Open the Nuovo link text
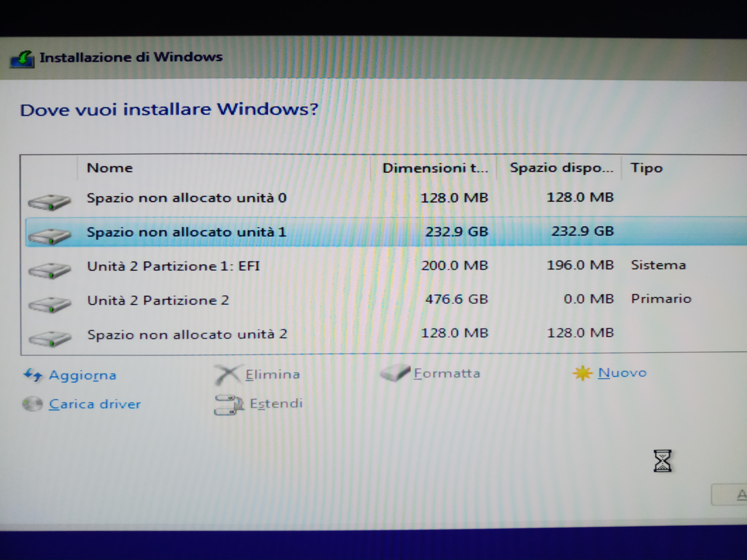 622,373
